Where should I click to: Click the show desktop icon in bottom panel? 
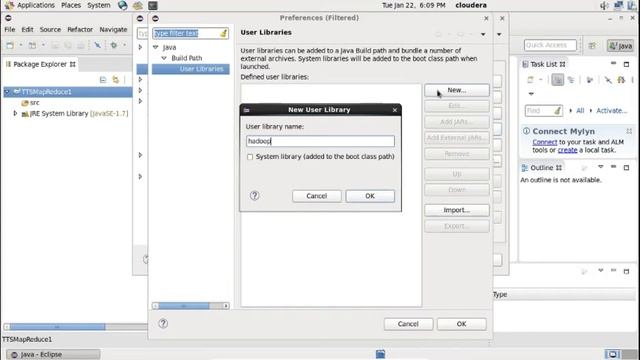point(380,354)
